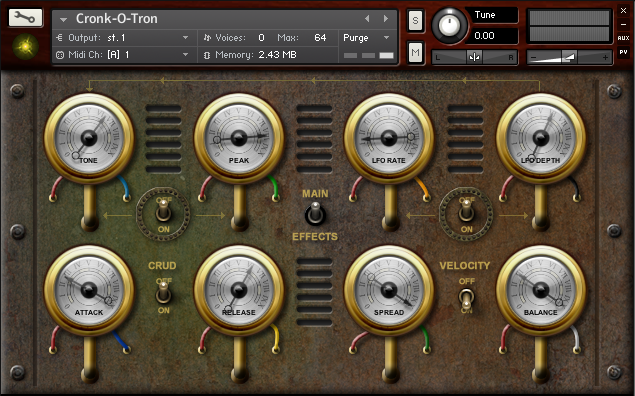Click the Tune knob
The width and height of the screenshot is (635, 396).
[x=449, y=26]
